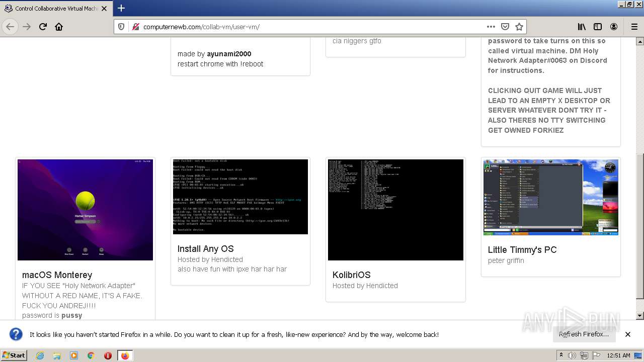The height and width of the screenshot is (362, 644).
Task: Save page to Pocket
Action: pyautogui.click(x=505, y=27)
